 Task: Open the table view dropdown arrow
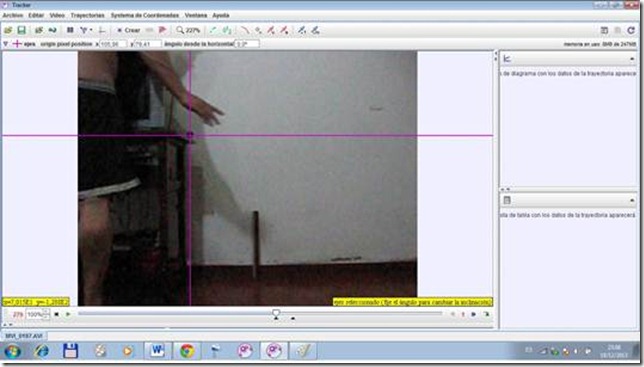tap(632, 200)
